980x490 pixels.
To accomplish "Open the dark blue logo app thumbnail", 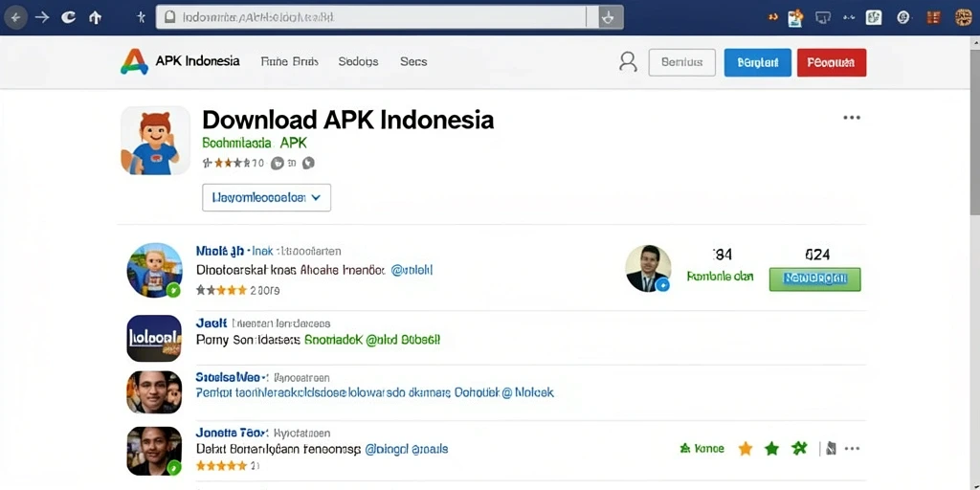I will (x=154, y=338).
